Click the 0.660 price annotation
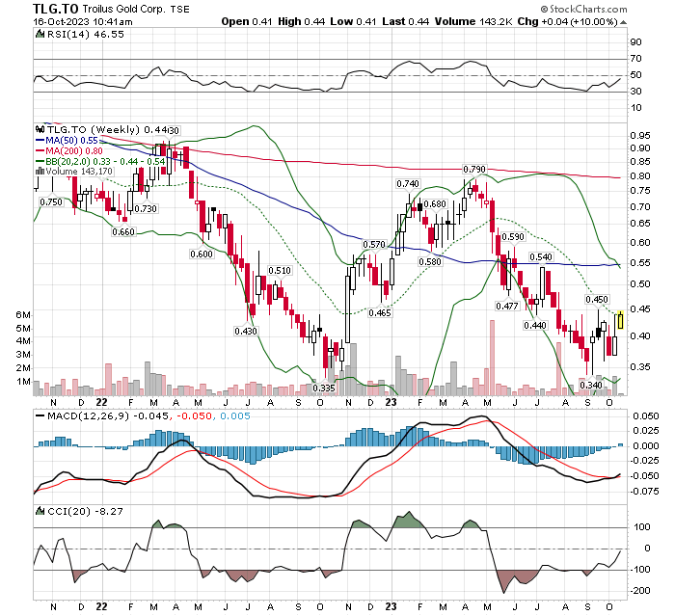 click(123, 231)
